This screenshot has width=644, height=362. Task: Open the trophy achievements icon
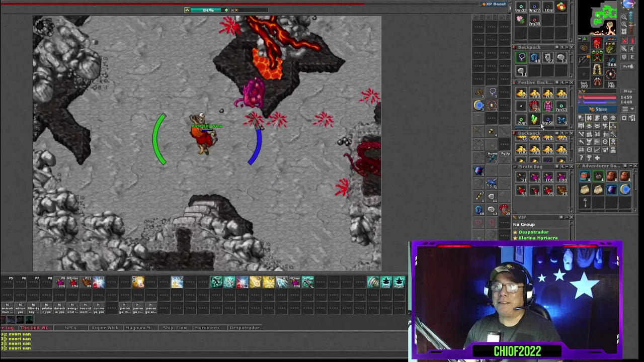589,158
